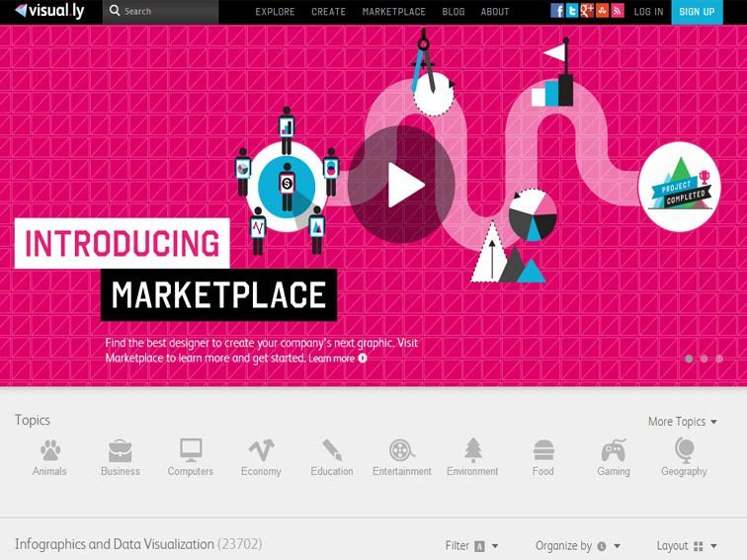Click the Business topic label
The image size is (747, 560).
point(121,471)
